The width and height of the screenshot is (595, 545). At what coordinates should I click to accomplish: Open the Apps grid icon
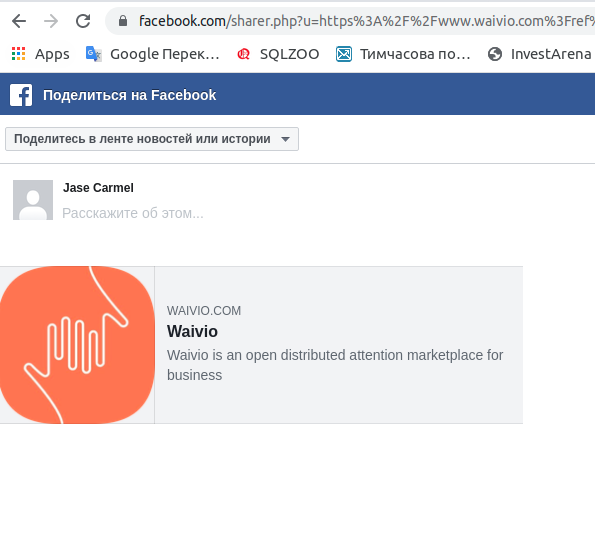click(18, 54)
